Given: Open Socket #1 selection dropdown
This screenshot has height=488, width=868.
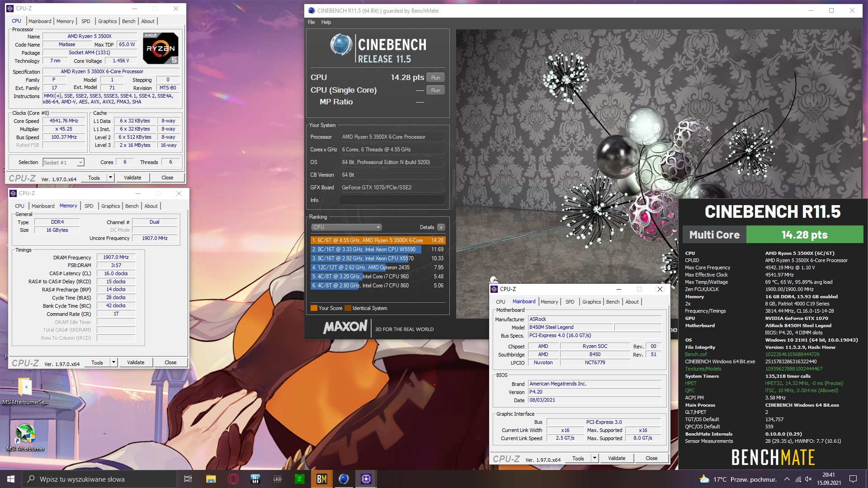Looking at the screenshot, I should [64, 163].
